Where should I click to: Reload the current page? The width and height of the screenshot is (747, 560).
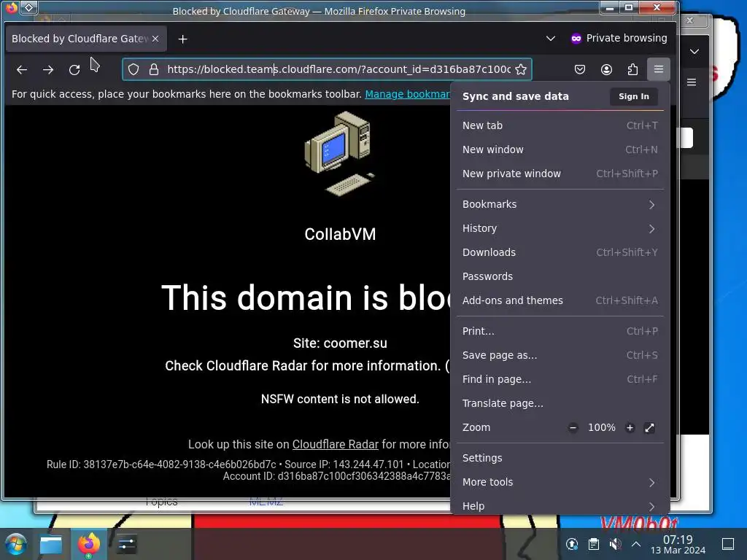click(x=74, y=69)
